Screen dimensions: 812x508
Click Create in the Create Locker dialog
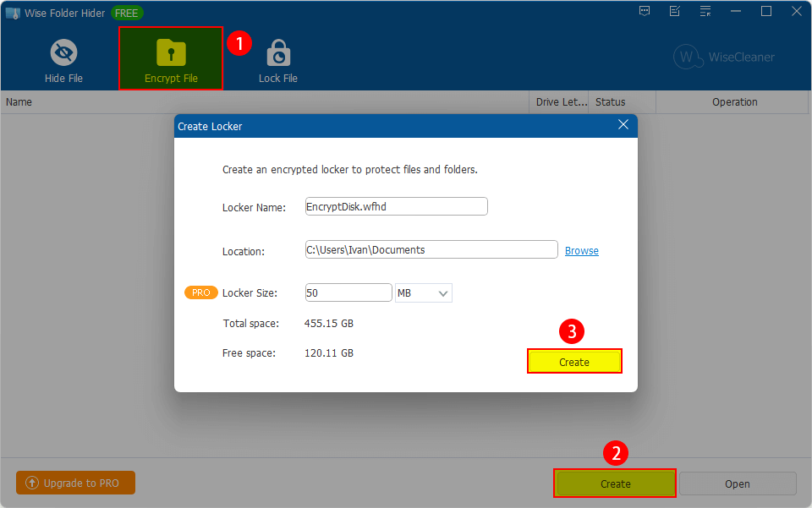click(x=574, y=362)
